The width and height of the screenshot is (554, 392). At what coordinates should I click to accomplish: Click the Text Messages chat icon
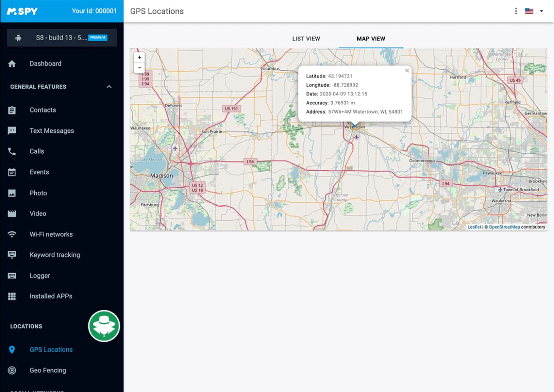12,131
